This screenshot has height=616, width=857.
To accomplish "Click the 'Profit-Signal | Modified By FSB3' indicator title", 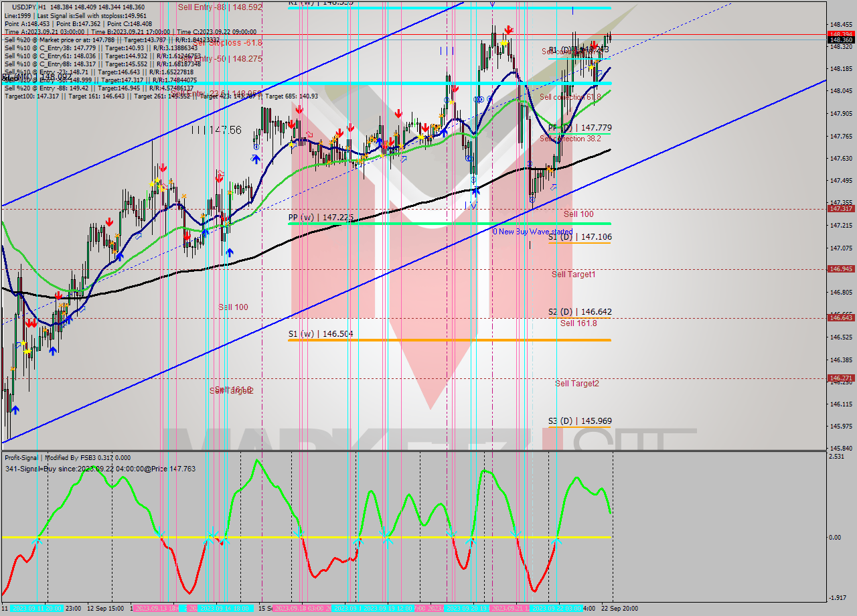I will click(68, 458).
